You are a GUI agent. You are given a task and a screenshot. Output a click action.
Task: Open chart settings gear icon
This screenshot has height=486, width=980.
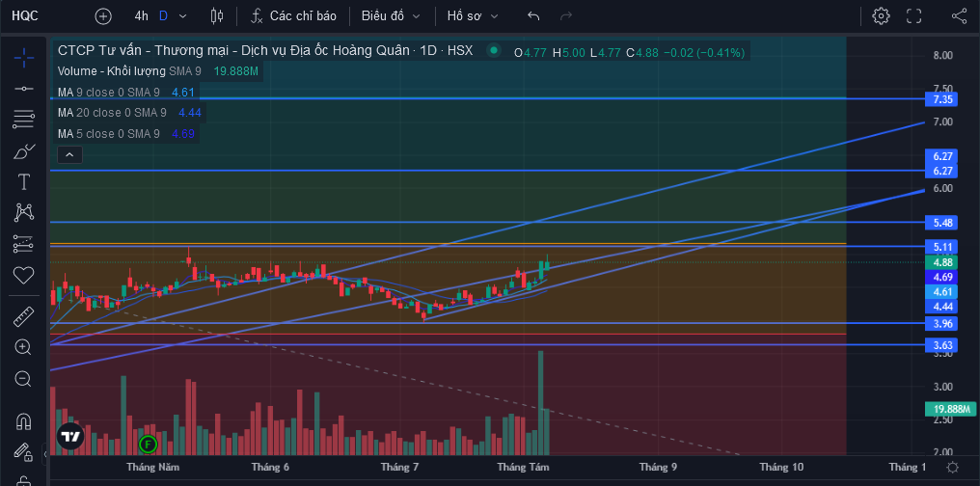coord(882,16)
